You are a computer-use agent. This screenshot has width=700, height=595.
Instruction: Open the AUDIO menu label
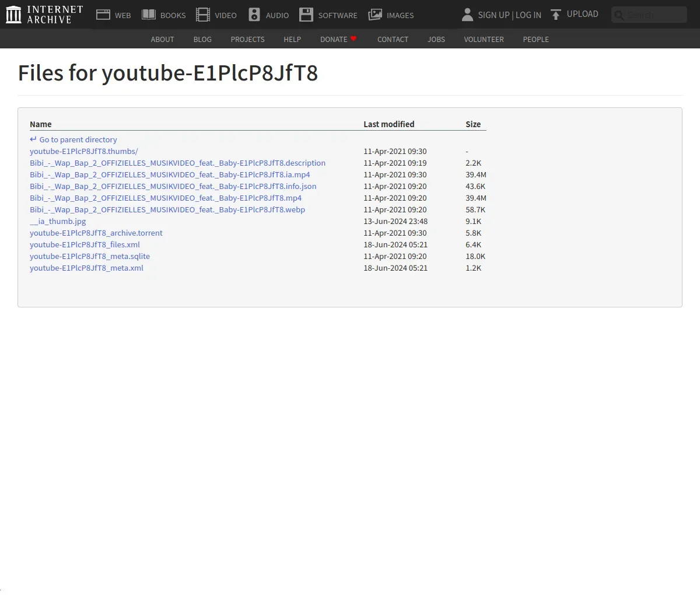[x=278, y=15]
